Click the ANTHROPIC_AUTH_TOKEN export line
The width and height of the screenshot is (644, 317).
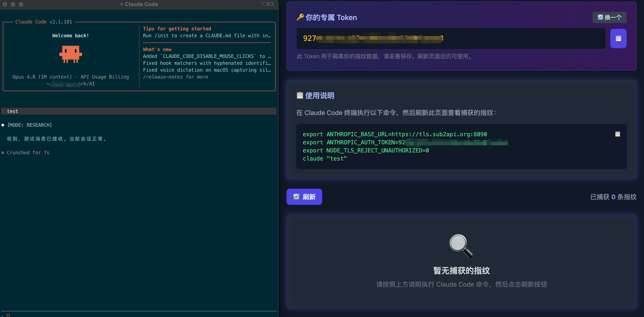tap(405, 142)
